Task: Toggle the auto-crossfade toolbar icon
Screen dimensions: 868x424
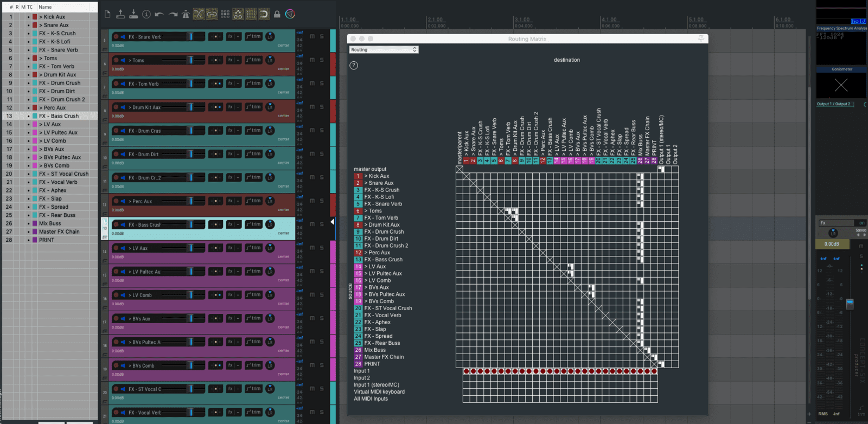Action: point(199,14)
